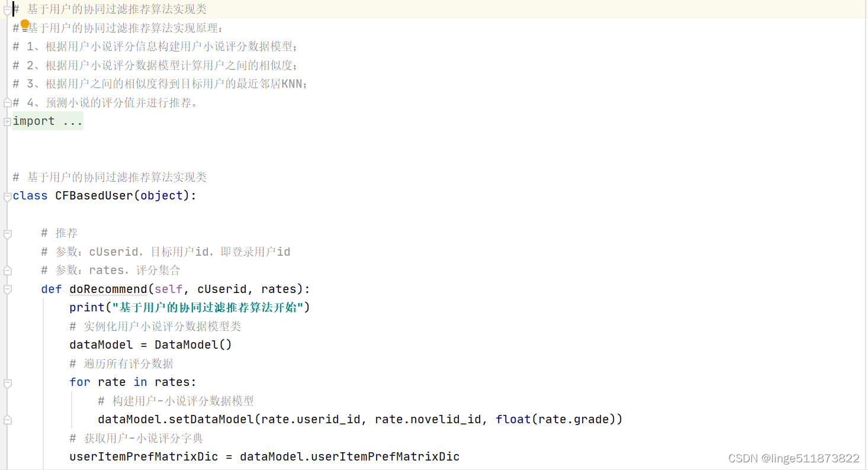Image resolution: width=868 pixels, height=470 pixels.
Task: Click the 'print' function call
Action: pos(87,307)
